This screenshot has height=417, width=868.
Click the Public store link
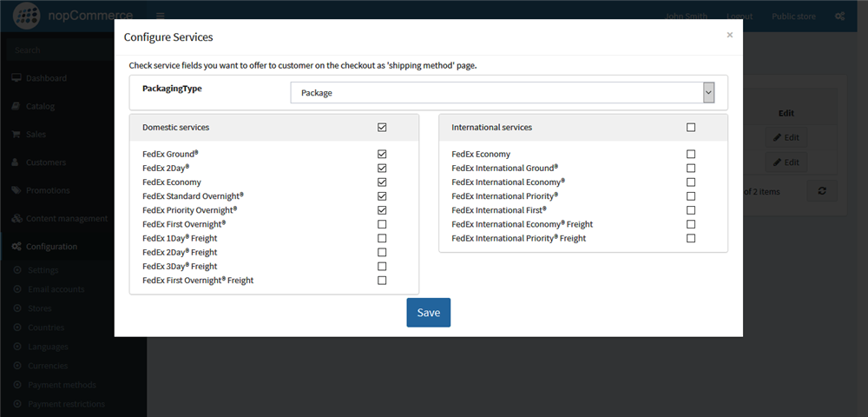pyautogui.click(x=794, y=16)
